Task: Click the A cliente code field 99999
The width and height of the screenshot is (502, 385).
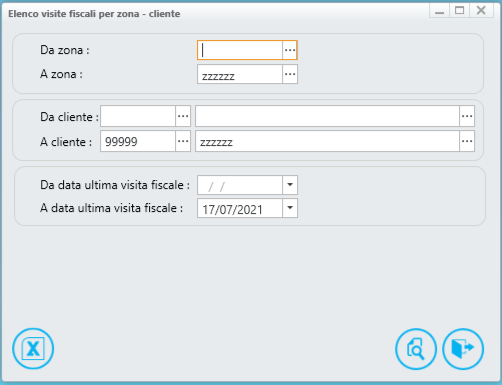Action: pyautogui.click(x=138, y=141)
